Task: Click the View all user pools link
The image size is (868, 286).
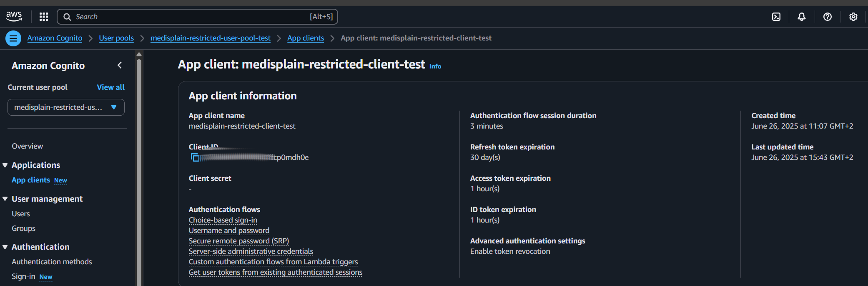Action: click(110, 87)
